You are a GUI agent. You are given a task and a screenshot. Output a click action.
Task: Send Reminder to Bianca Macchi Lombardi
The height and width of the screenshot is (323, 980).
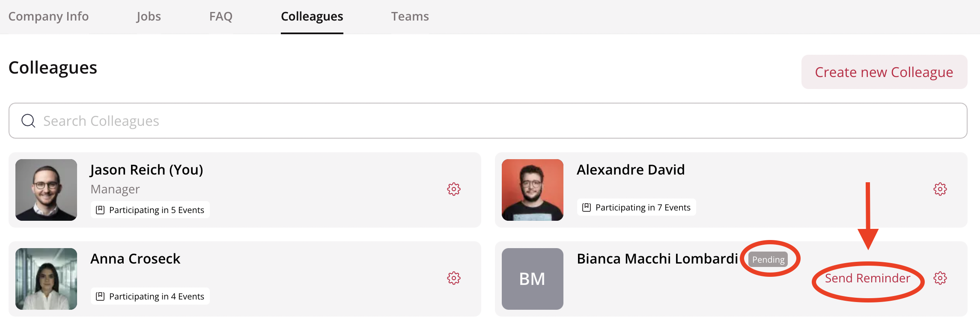tap(867, 279)
